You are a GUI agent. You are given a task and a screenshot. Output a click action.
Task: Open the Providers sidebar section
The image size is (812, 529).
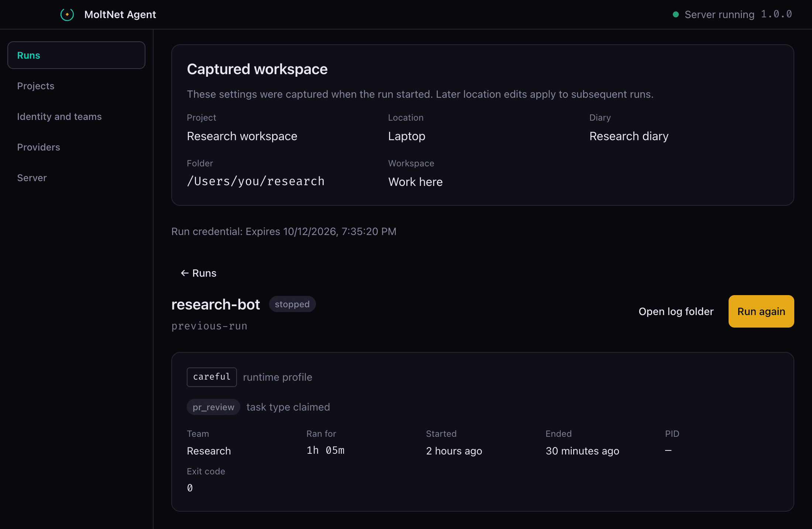(76, 147)
